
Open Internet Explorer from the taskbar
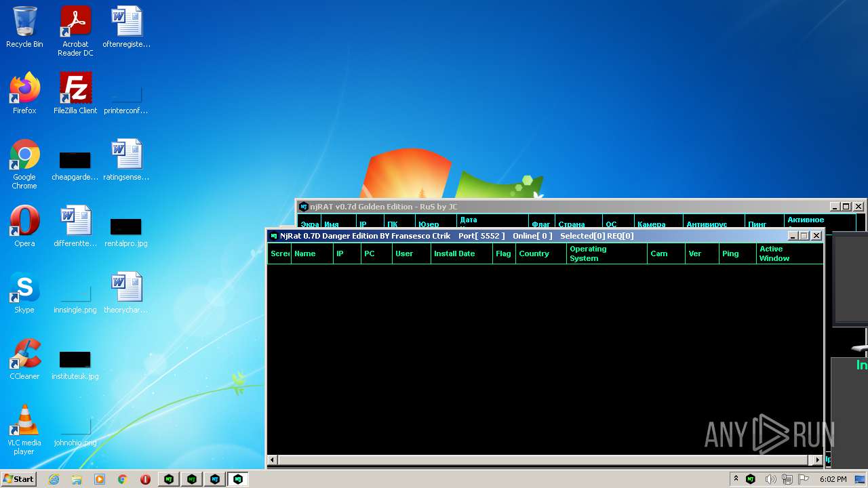(54, 479)
